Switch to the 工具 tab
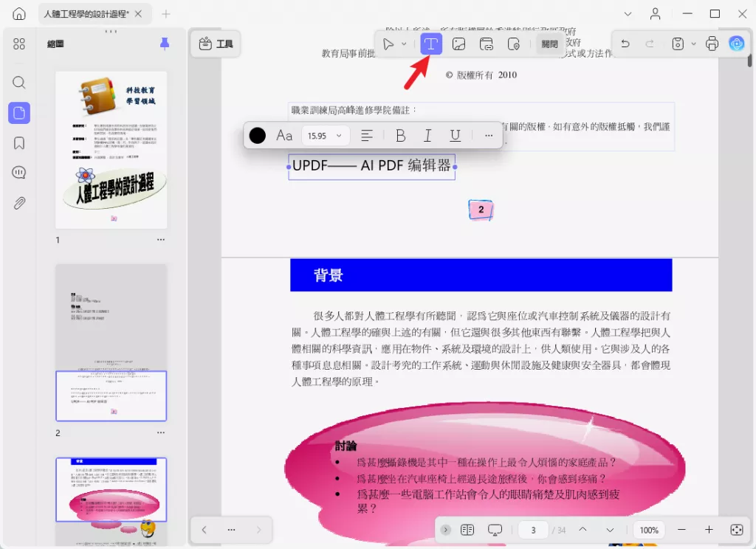Screen dimensions: 756x549 tap(216, 44)
